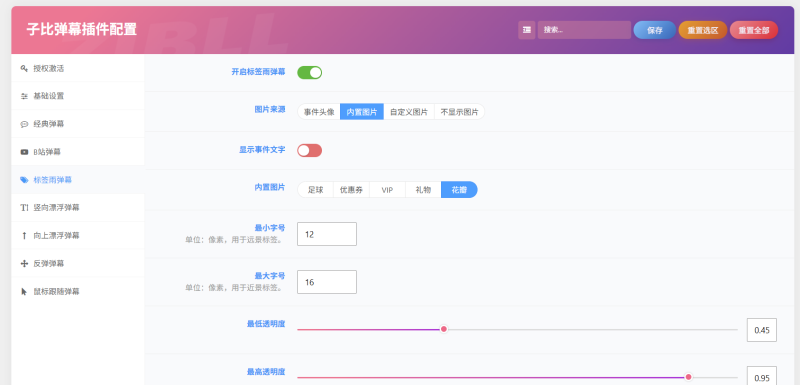Select 内置图片 as image source
Screen dimensions: 800x385
coord(362,112)
